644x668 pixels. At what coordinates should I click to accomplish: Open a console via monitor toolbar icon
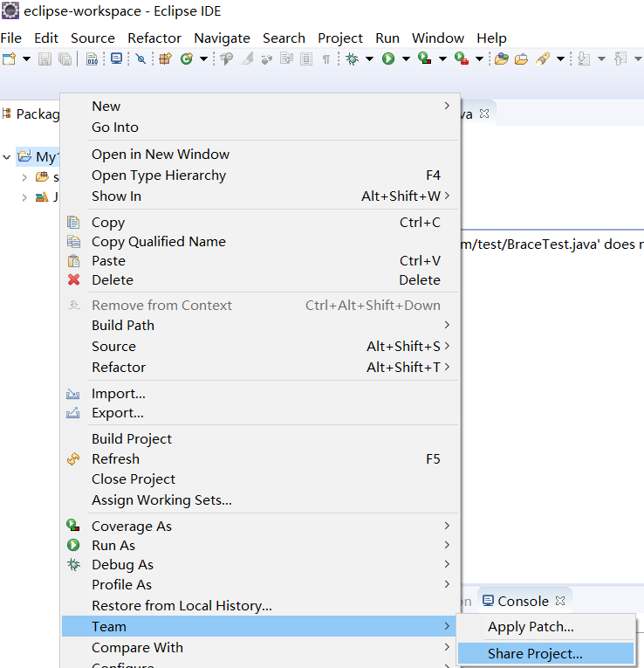click(x=116, y=59)
